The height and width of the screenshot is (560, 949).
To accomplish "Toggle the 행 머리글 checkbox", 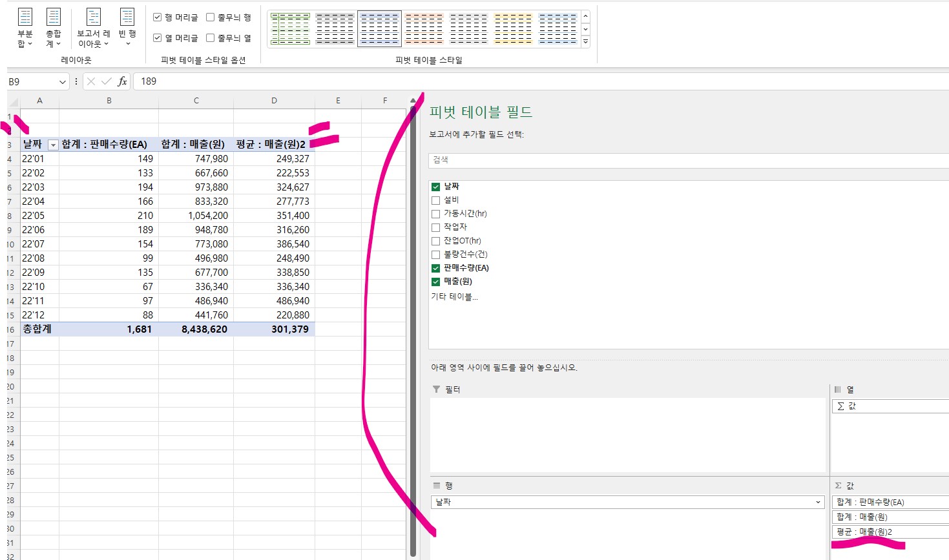I will click(x=157, y=17).
